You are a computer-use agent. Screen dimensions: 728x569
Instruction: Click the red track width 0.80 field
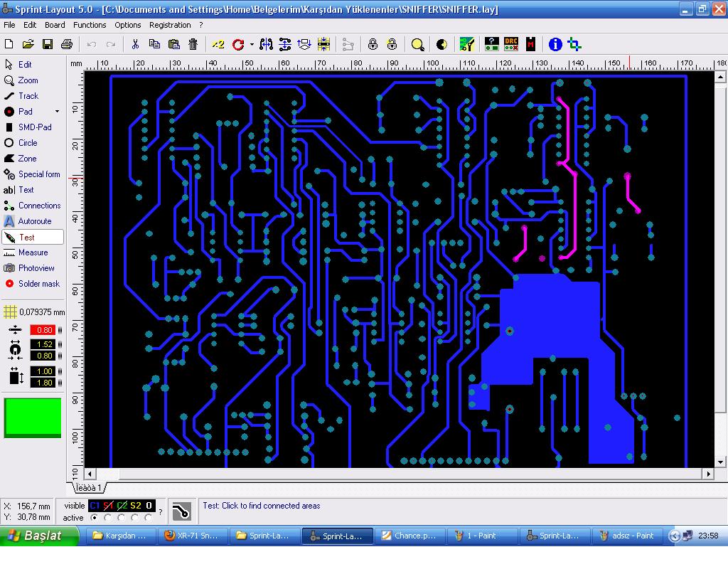[44, 330]
